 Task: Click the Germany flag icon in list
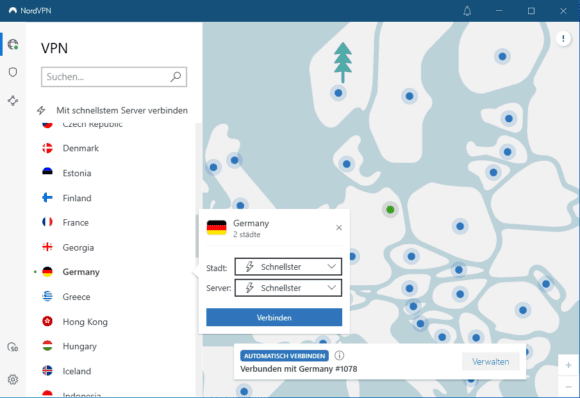[x=47, y=271]
